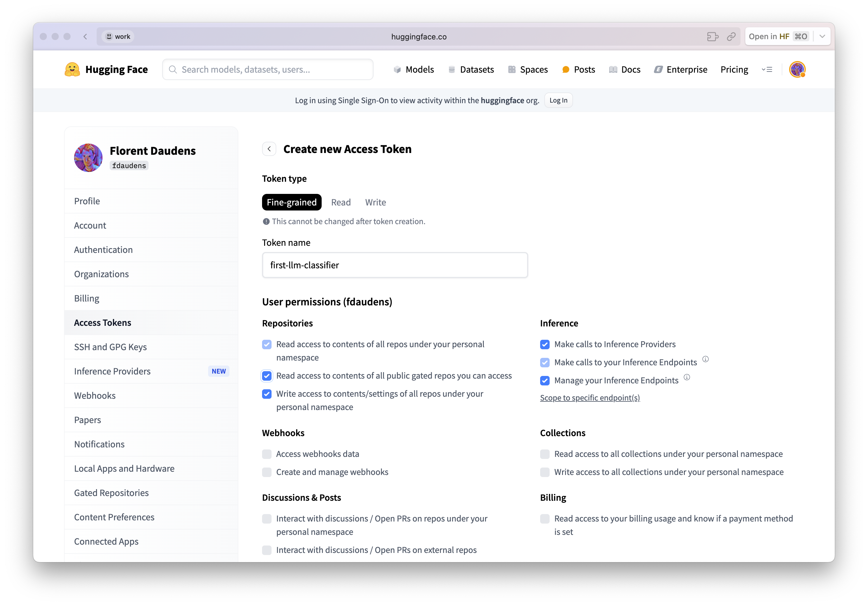Open the Pricing page link
Image resolution: width=868 pixels, height=606 pixels.
click(x=734, y=70)
